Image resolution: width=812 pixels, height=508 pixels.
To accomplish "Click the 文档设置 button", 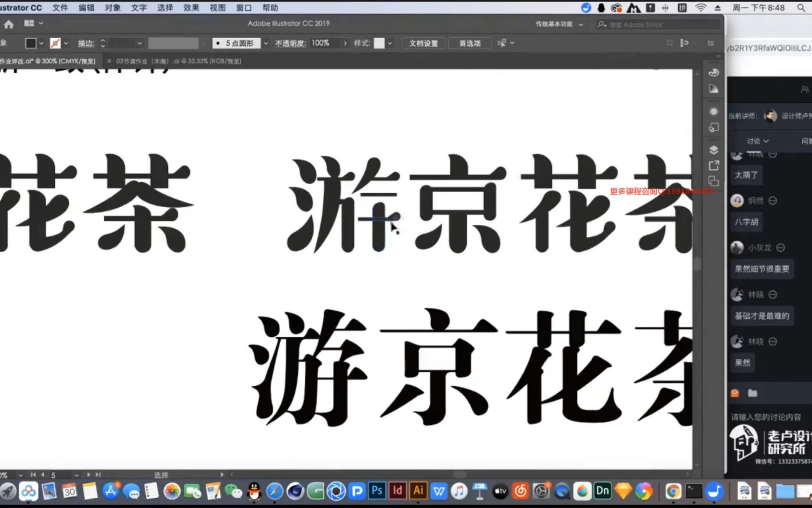I will click(423, 43).
